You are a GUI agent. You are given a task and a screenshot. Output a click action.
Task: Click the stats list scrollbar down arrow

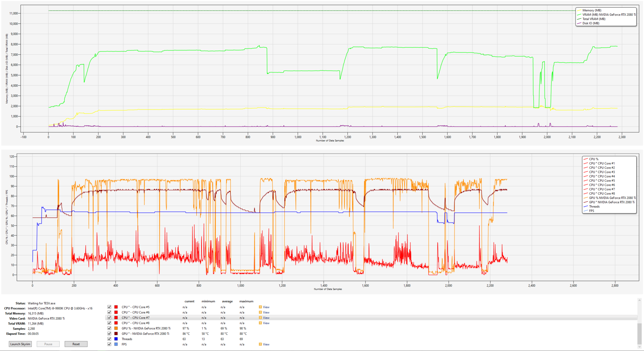pyautogui.click(x=640, y=347)
